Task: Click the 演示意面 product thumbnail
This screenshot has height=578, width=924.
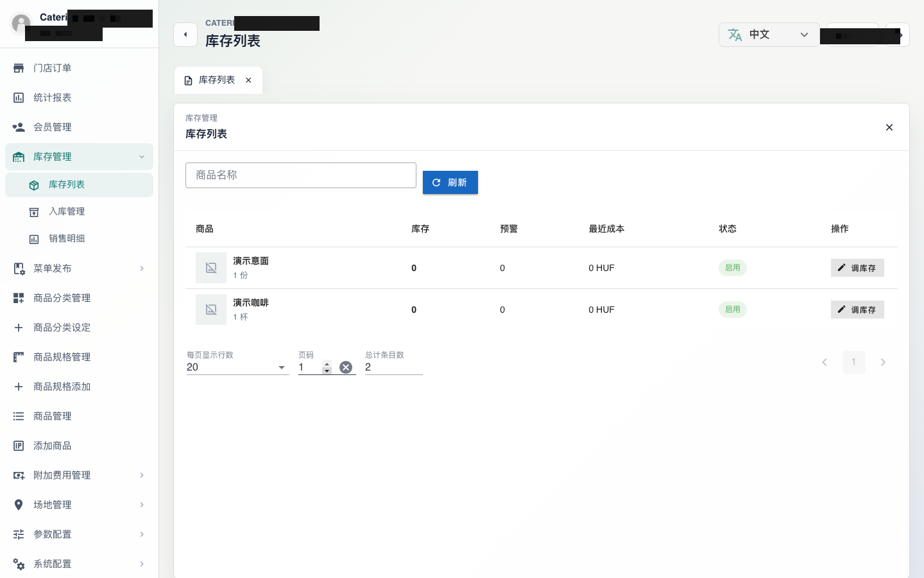Action: click(211, 268)
